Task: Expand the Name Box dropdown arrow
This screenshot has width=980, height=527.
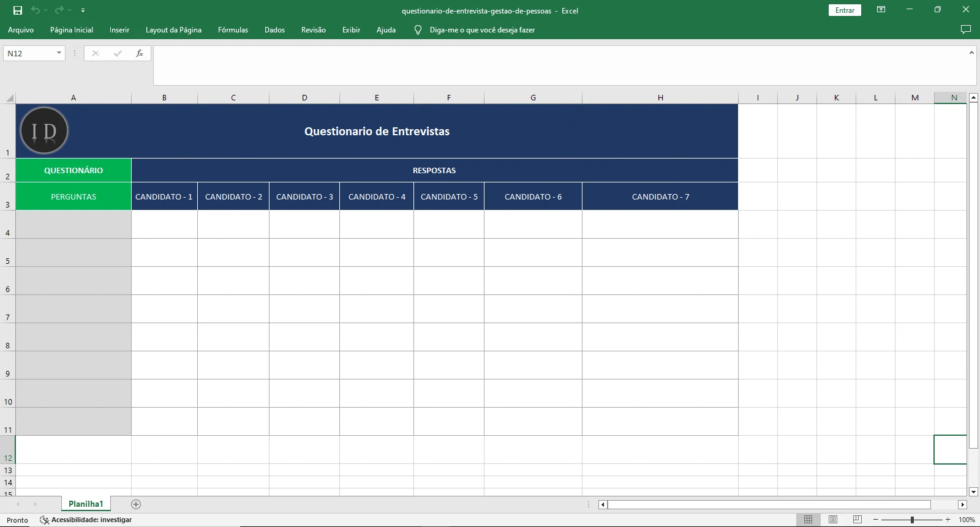Action: tap(59, 53)
